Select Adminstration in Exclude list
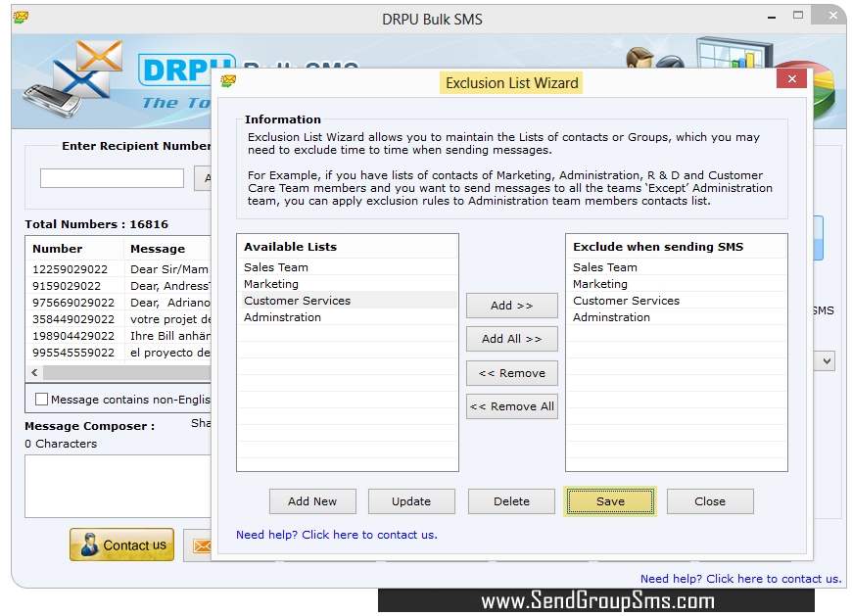The width and height of the screenshot is (852, 616). (677, 317)
